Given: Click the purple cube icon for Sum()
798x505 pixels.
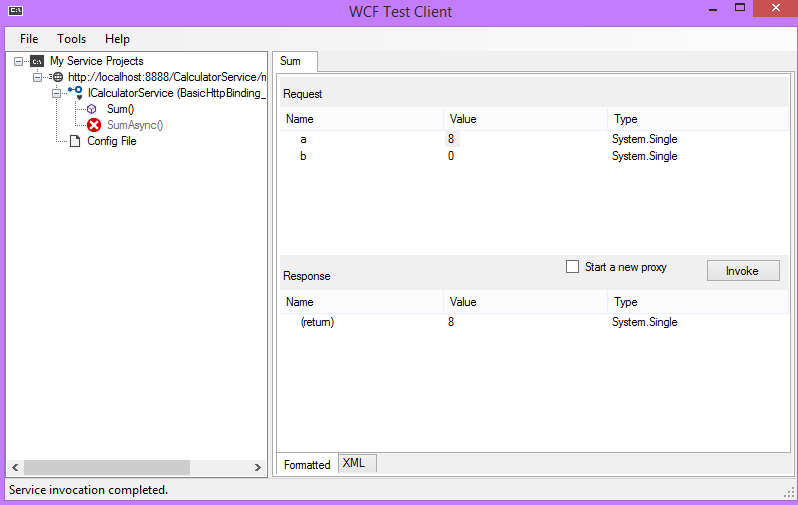Looking at the screenshot, I should (93, 109).
